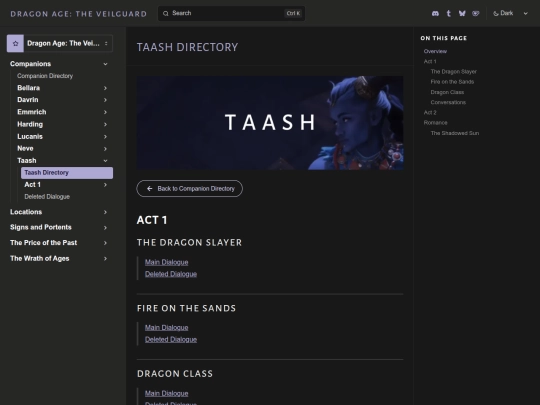
Task: Open the Ko-fi cup icon
Action: point(476,13)
